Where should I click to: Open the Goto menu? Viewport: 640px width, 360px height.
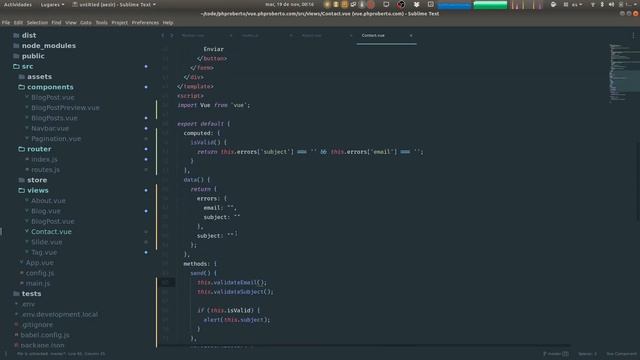pyautogui.click(x=86, y=23)
